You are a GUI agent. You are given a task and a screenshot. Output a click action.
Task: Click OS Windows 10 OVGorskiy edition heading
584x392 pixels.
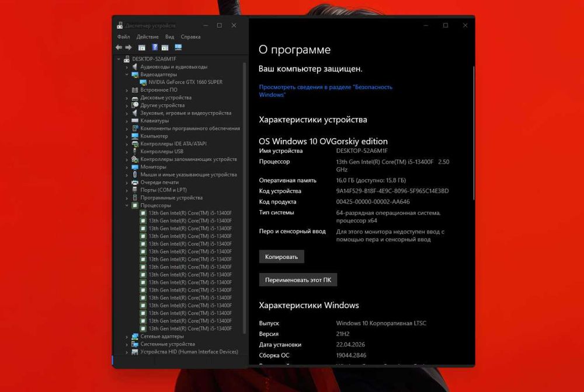(324, 141)
